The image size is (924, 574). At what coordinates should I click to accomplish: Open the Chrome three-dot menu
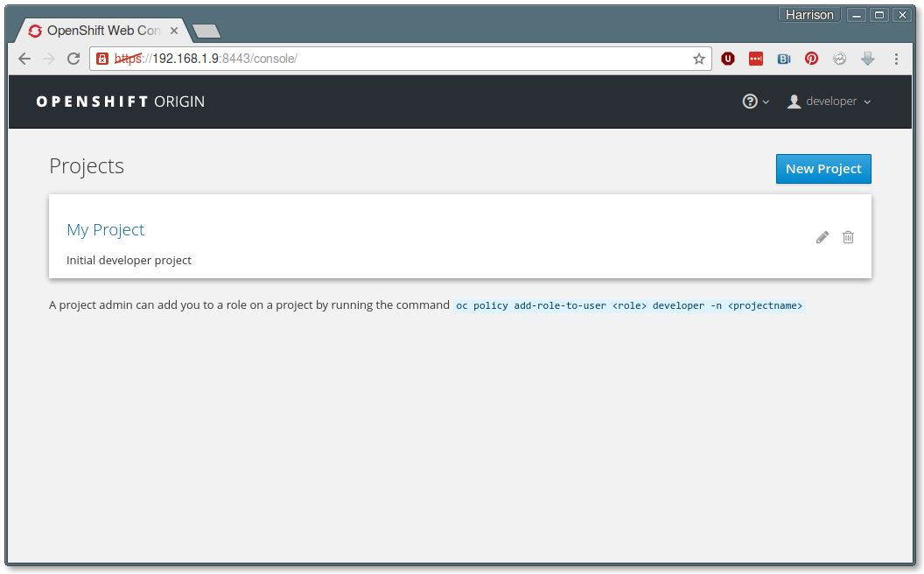click(x=896, y=59)
